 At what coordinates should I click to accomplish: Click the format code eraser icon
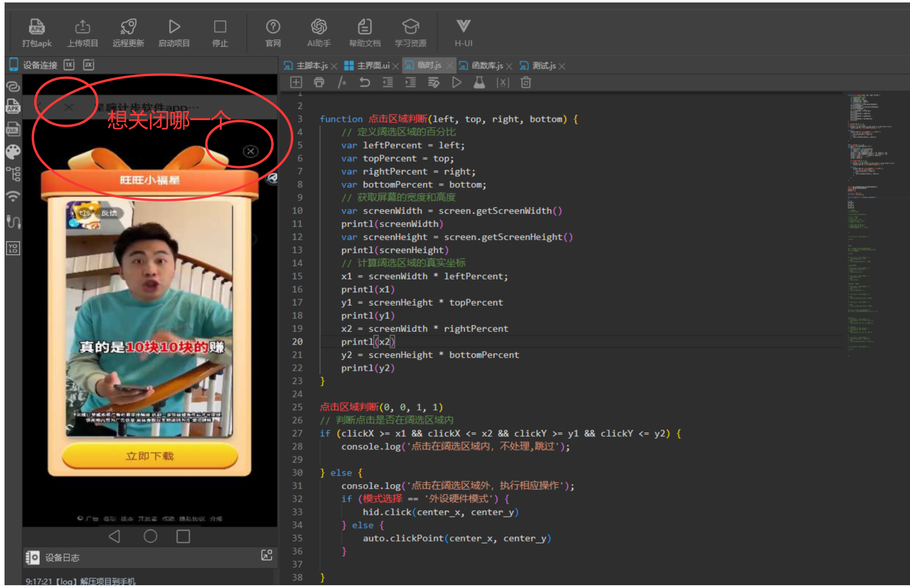tap(434, 83)
